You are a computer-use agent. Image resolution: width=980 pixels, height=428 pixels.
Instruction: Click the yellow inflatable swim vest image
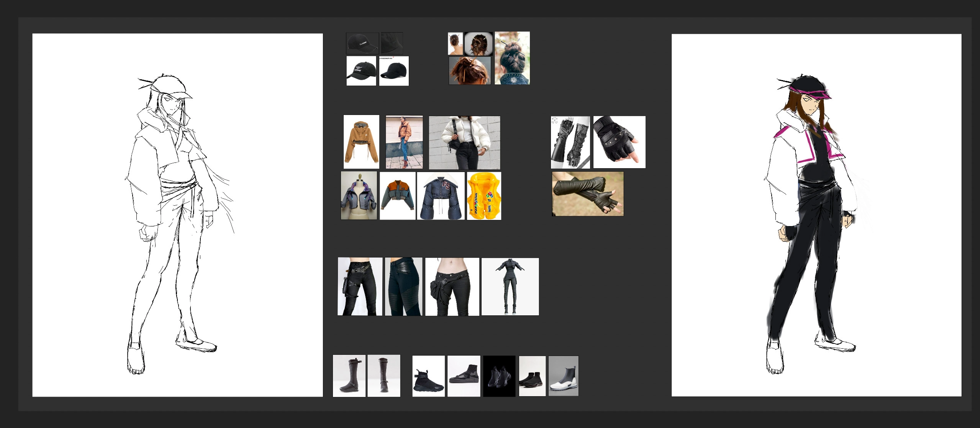point(484,196)
